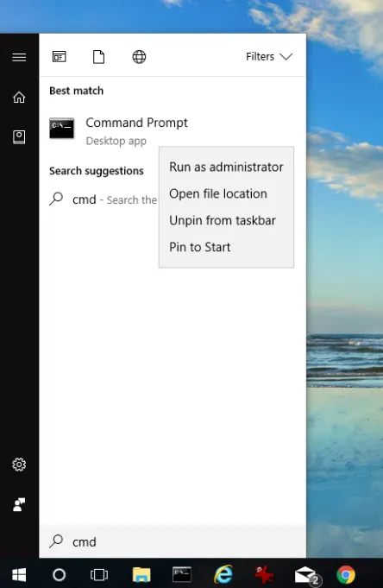Select the cmd web search suggestion
This screenshot has width=383, height=588.
[x=103, y=199]
